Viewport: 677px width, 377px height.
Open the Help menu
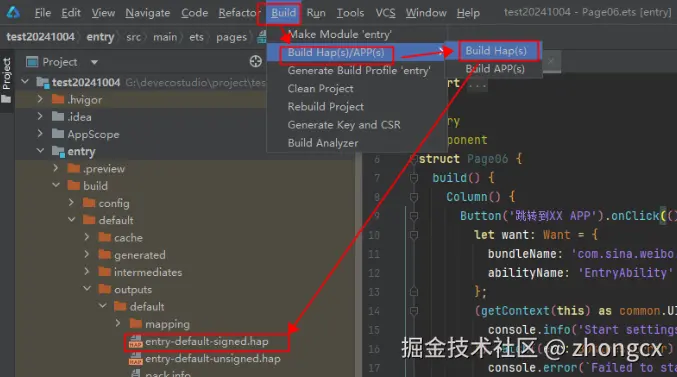point(468,13)
